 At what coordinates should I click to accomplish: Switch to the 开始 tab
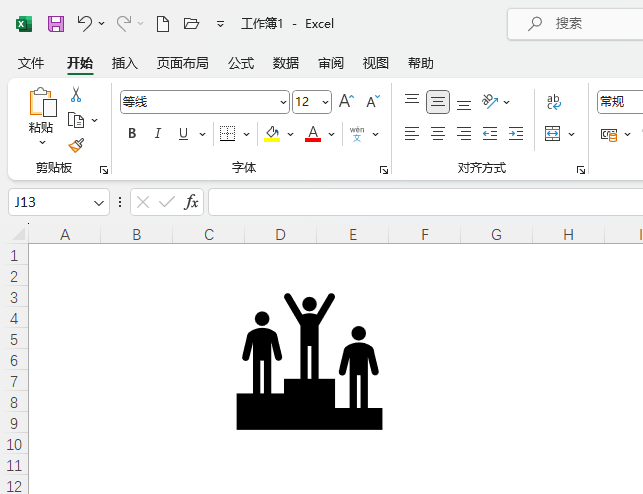pyautogui.click(x=80, y=63)
